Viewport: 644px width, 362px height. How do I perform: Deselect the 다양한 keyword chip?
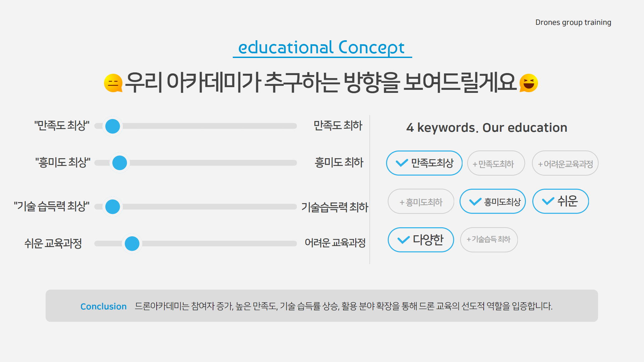click(x=421, y=240)
